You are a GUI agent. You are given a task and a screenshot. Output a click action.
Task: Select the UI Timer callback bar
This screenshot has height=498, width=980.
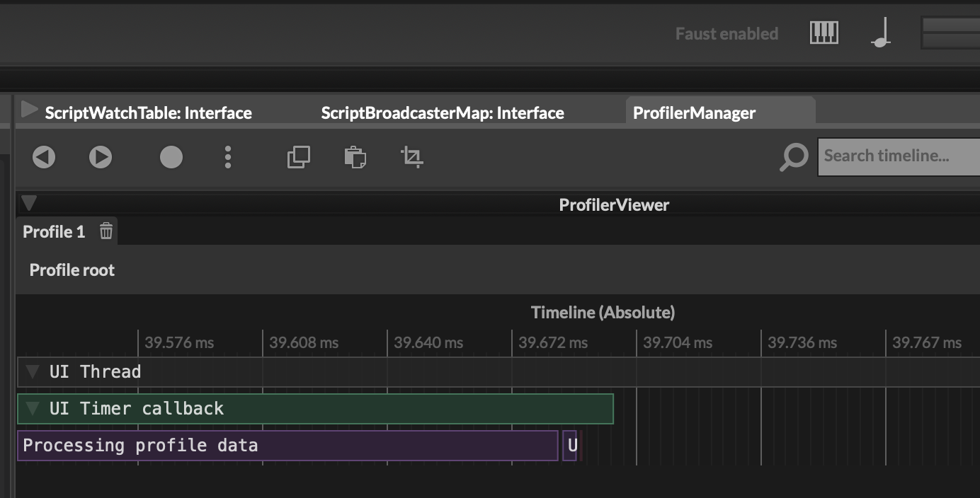315,409
